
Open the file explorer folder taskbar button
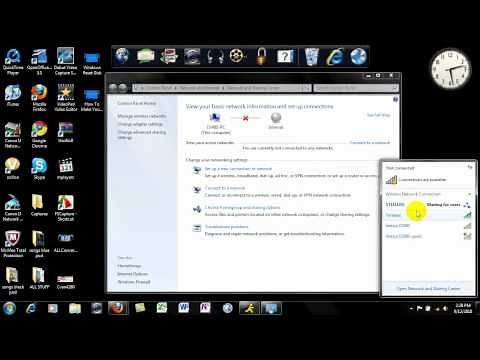pyautogui.click(x=75, y=308)
